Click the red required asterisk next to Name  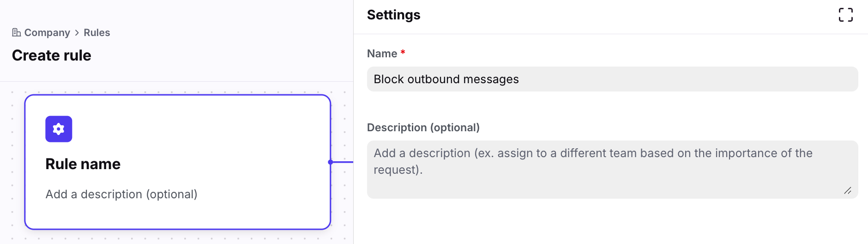click(403, 53)
